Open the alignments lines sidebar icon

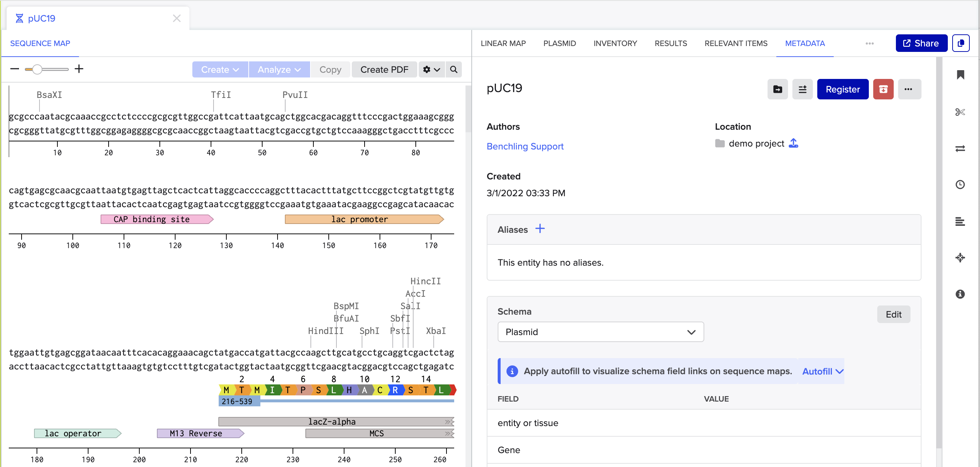point(960,221)
